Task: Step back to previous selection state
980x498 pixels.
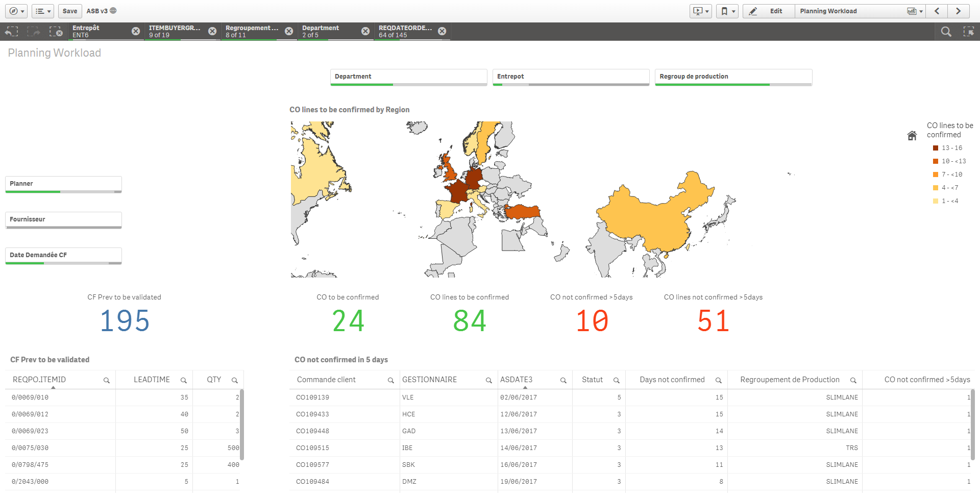Action: click(11, 31)
